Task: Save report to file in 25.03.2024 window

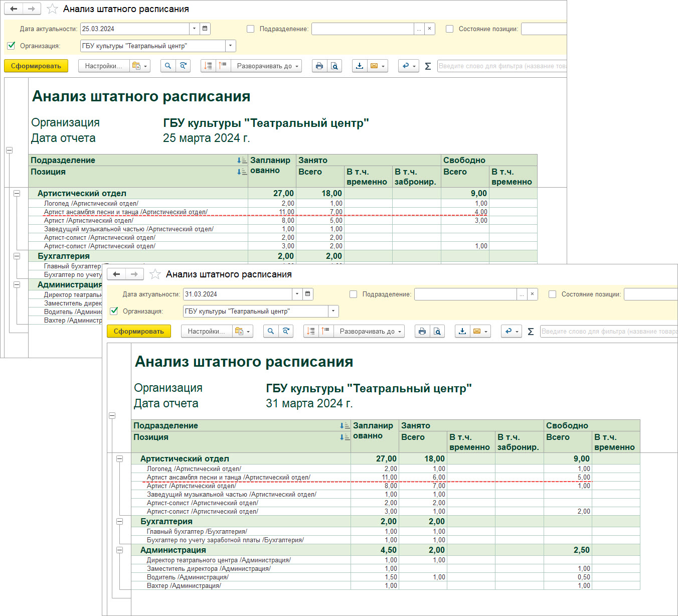Action: coord(360,66)
